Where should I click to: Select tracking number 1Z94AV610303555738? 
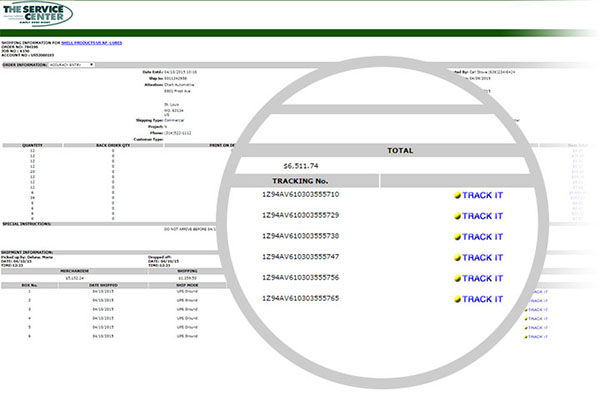300,237
